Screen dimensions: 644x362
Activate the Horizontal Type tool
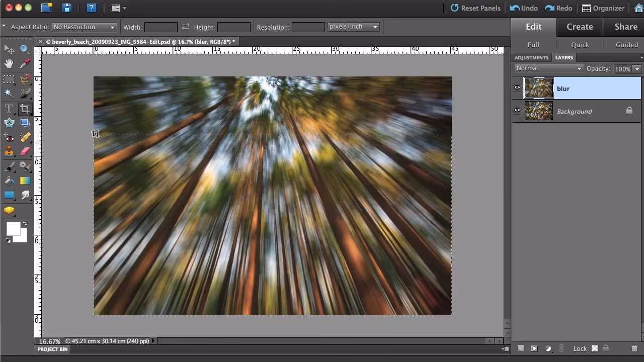(x=9, y=108)
